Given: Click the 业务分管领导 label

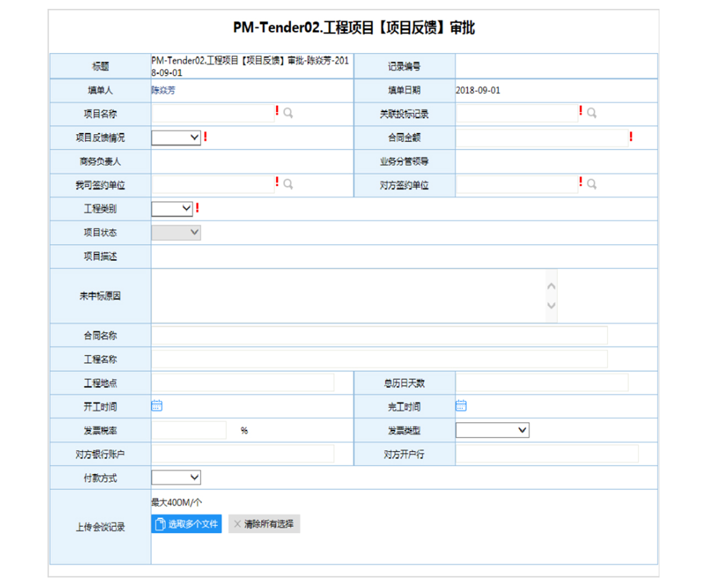Looking at the screenshot, I should click(404, 161).
